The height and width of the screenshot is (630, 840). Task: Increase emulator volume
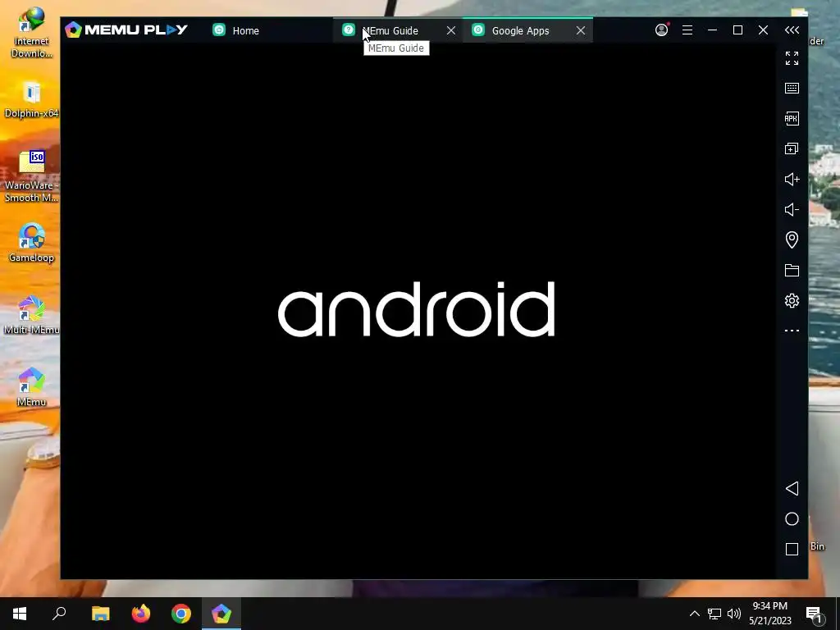pos(792,179)
